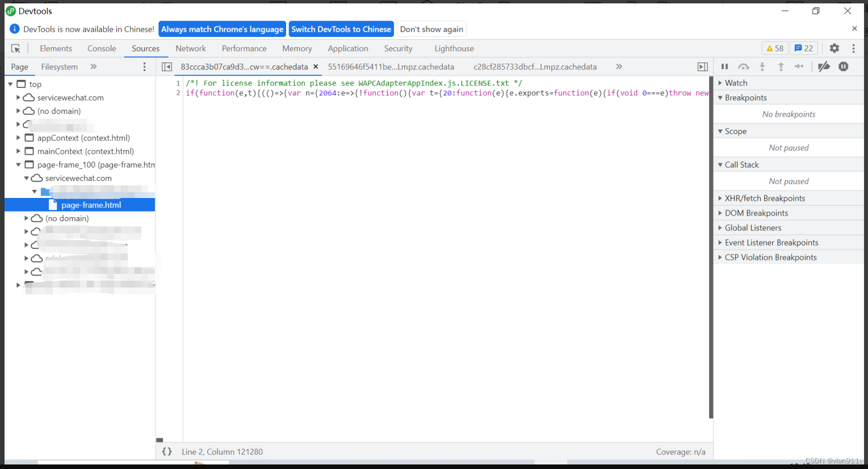Select page-frame.html file

(79, 205)
